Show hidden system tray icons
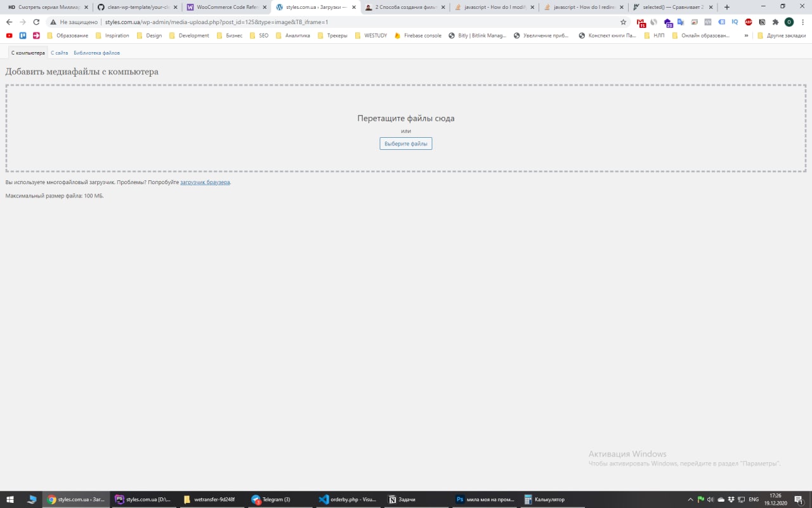This screenshot has height=508, width=812. (691, 500)
